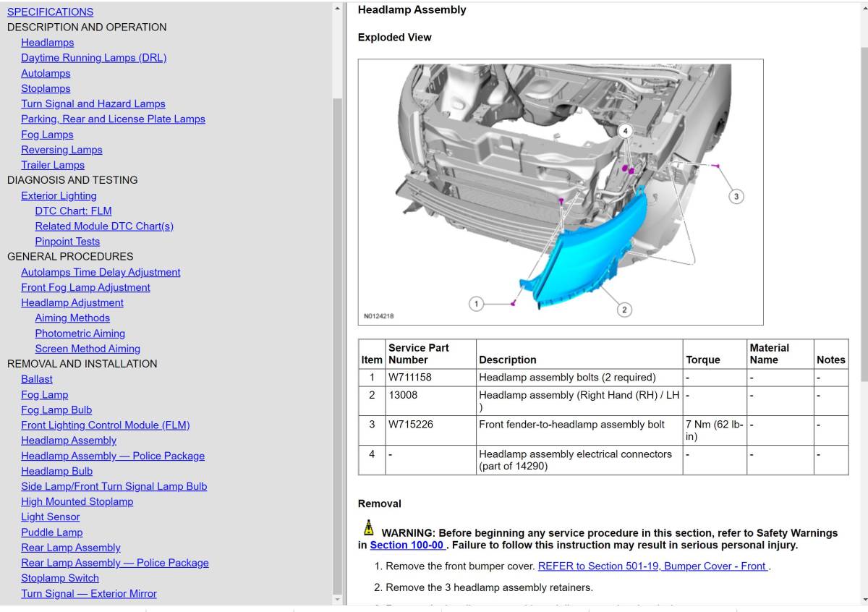Click the 'Exploded View' heading
The width and height of the screenshot is (868, 612).
(394, 37)
